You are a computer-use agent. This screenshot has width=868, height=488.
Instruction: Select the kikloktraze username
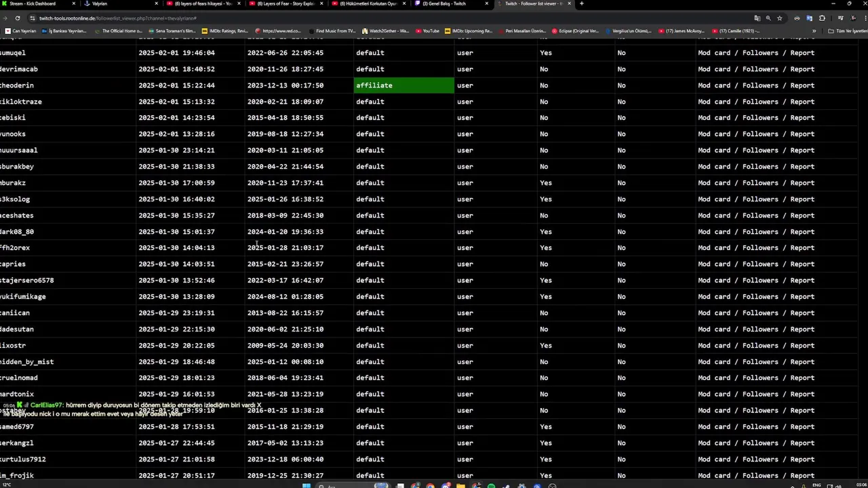point(21,102)
